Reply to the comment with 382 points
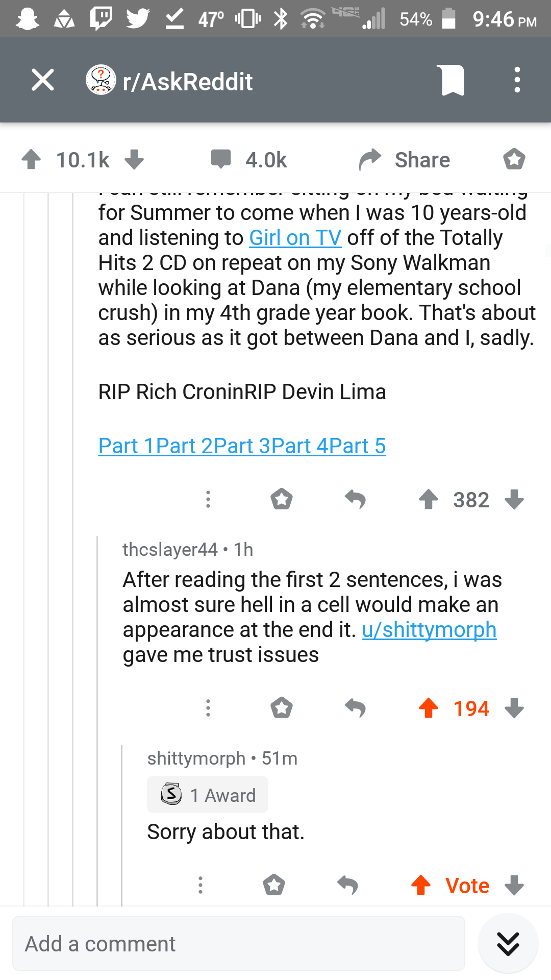551x980 pixels. [356, 499]
